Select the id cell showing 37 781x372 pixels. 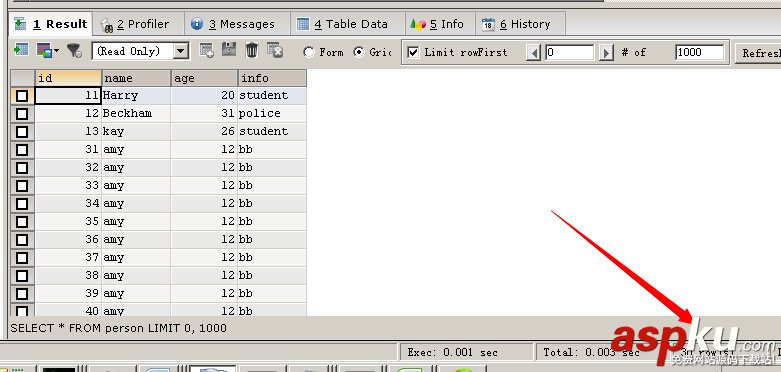[x=68, y=257]
